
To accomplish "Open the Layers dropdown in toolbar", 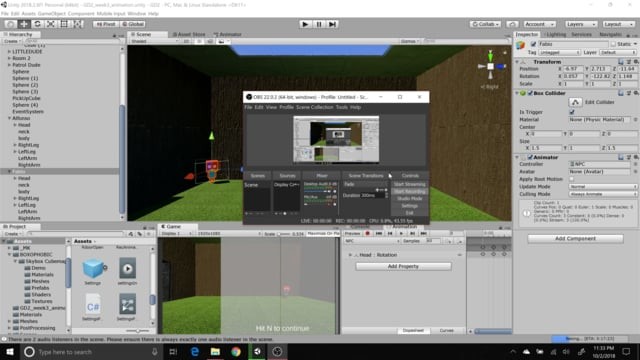I will pyautogui.click(x=581, y=24).
